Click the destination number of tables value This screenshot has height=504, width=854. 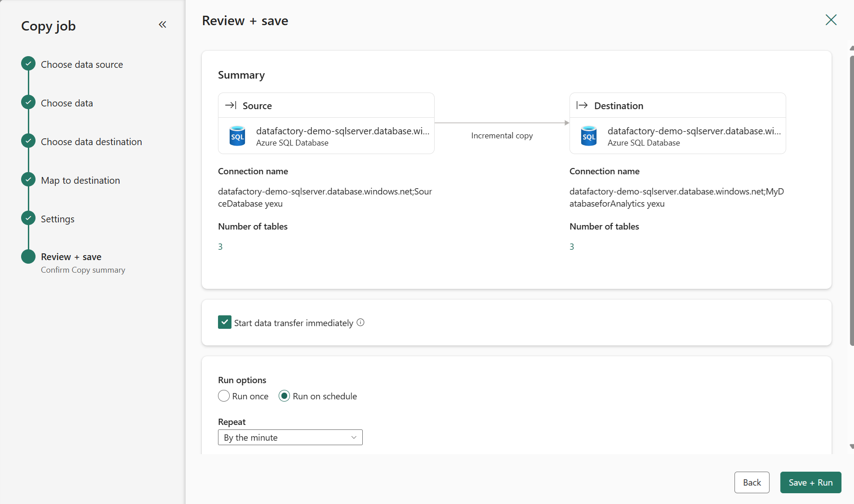[572, 247]
